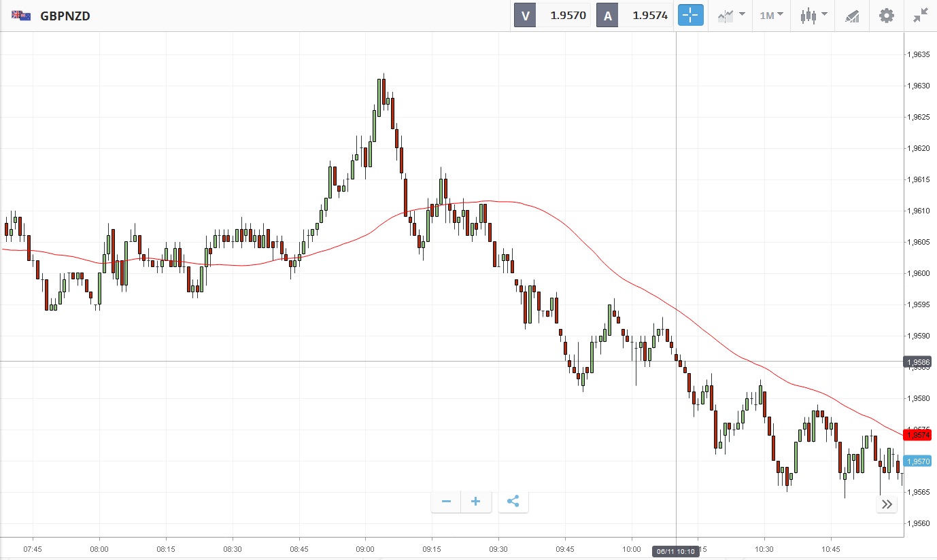Open the candlestick chart type dropdown
Viewport: 937px width, 560px height.
point(813,15)
